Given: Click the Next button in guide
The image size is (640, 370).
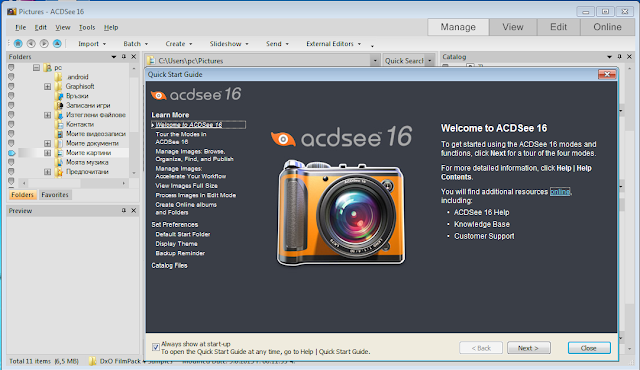Looking at the screenshot, I should coord(529,348).
